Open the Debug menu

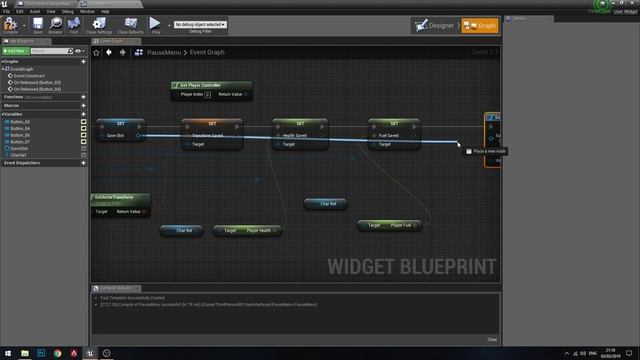coord(68,11)
